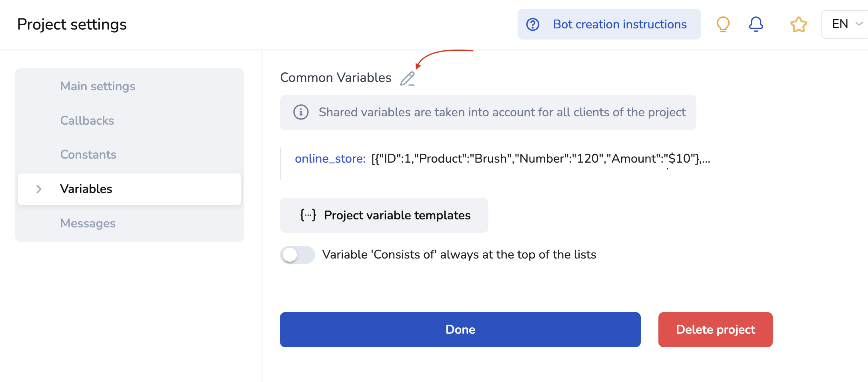Open Project variable templates

(397, 215)
